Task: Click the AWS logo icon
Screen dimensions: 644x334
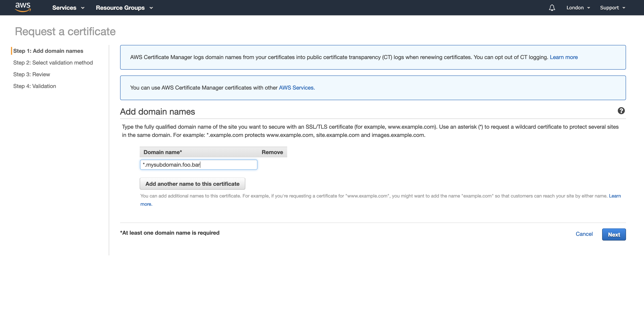Action: click(23, 7)
